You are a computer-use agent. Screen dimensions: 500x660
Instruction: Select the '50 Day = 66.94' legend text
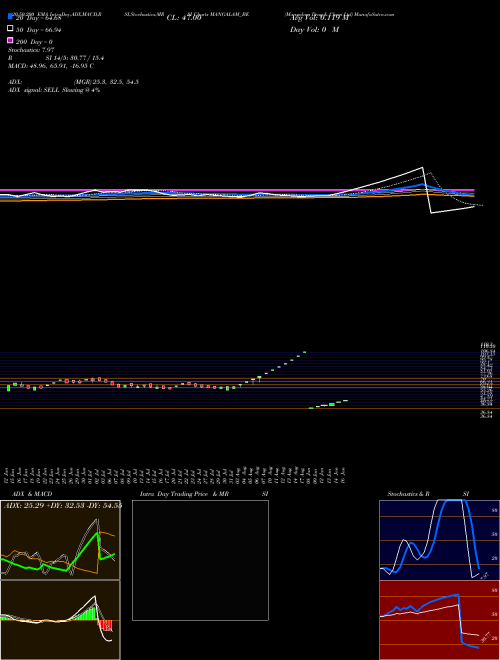point(38,30)
